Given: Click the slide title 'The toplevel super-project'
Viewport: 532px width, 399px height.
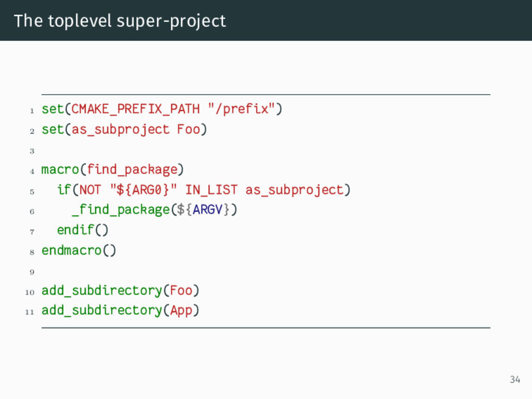Looking at the screenshot, I should pos(120,21).
